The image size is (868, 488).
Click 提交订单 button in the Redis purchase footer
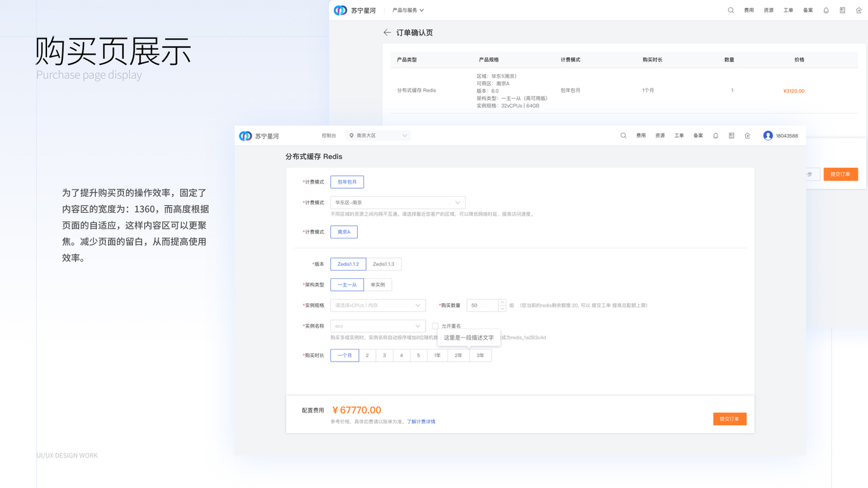tap(729, 419)
